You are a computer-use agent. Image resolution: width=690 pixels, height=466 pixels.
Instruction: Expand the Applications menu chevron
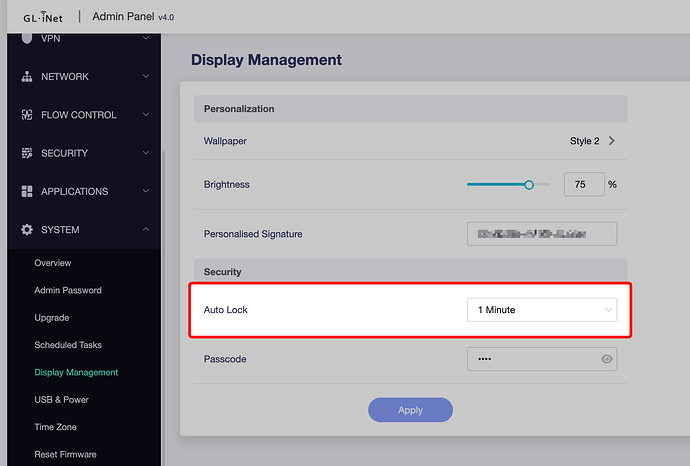point(146,191)
